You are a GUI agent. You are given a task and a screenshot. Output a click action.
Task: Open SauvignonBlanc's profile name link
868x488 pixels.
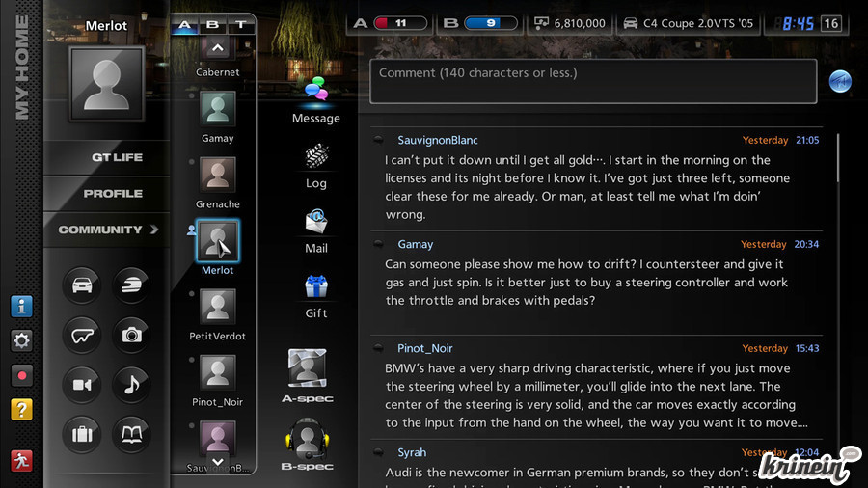pos(437,141)
